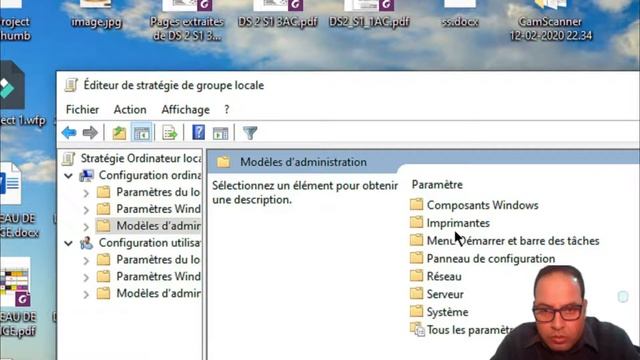Screen dimensions: 640x360
Task: Collapse the Configuration utilisateur tree node
Action: coord(69,243)
